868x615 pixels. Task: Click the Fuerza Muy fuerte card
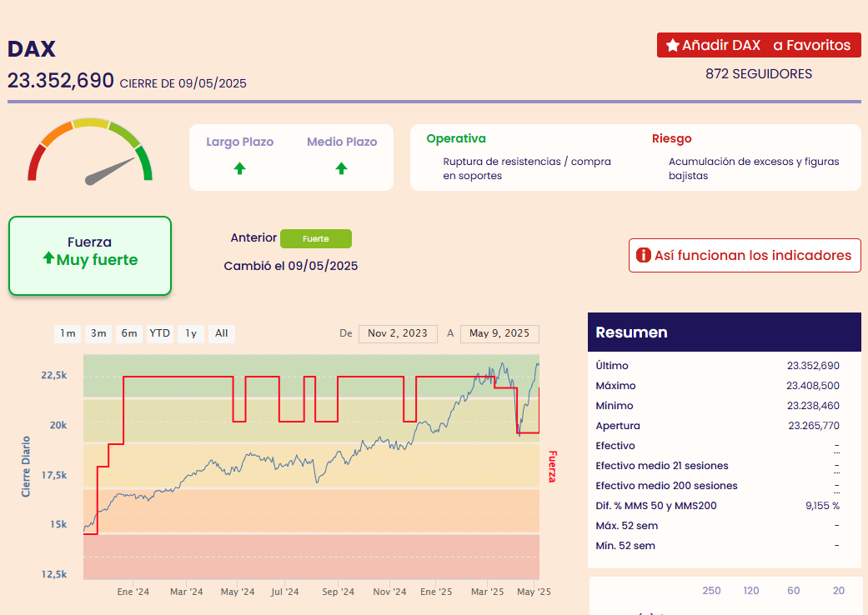coord(90,256)
